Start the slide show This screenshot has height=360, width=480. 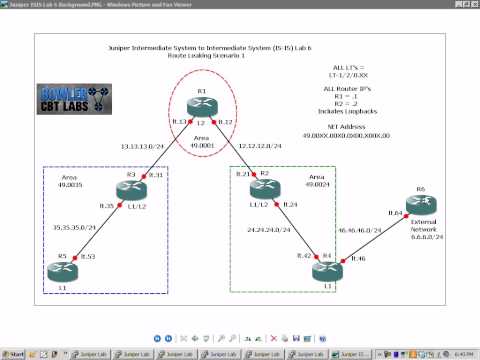[x=206, y=339]
